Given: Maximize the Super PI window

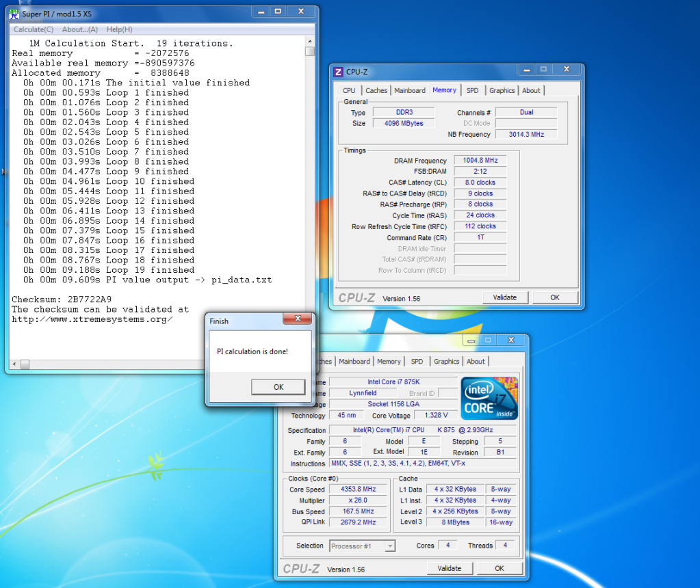Looking at the screenshot, I should (278, 12).
